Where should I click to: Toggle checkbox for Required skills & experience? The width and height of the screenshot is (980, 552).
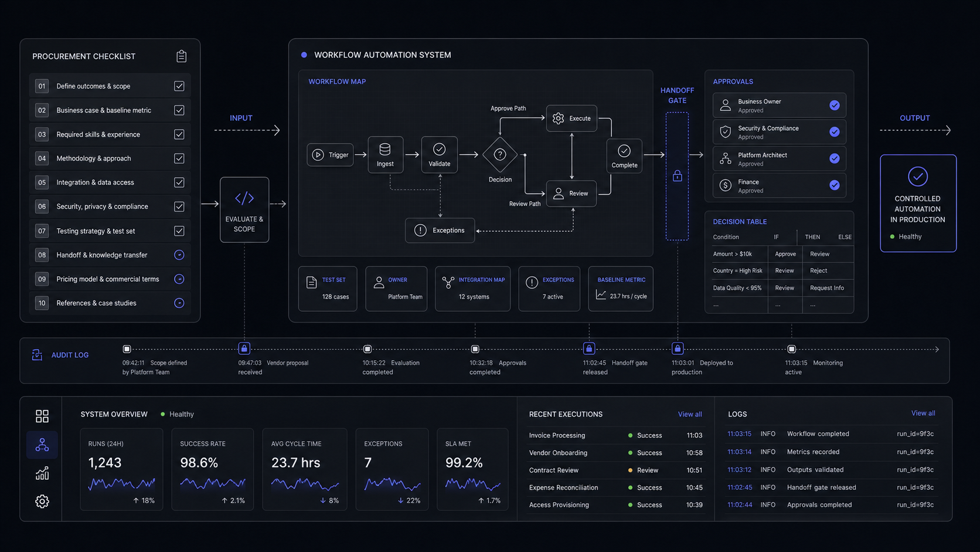179,134
